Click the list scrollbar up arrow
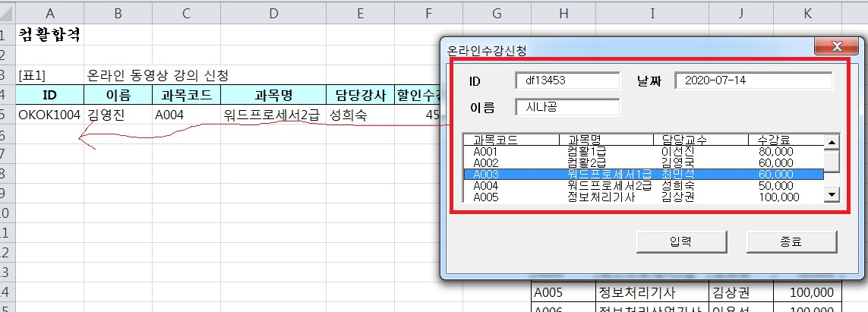868x312 pixels. pos(832,142)
